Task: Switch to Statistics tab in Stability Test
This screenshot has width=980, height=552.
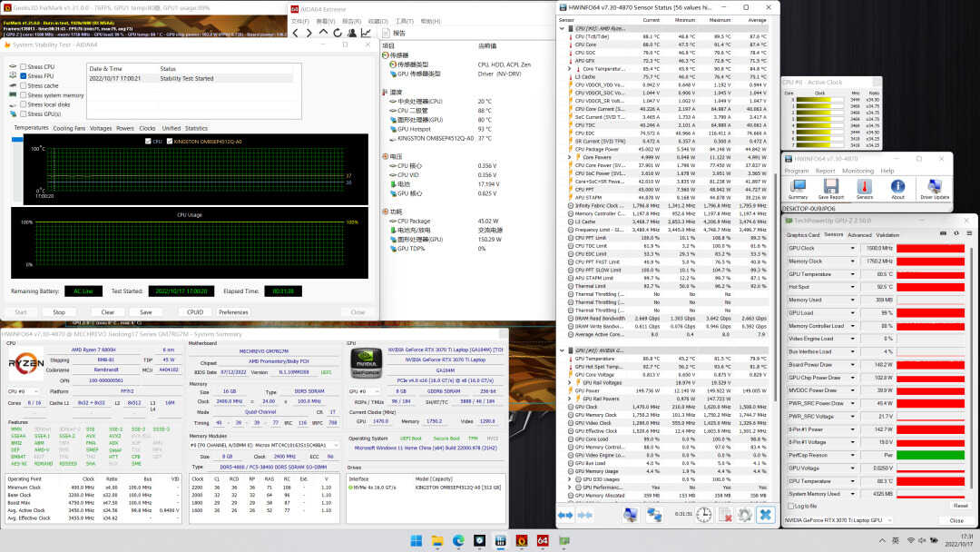Action: click(196, 128)
